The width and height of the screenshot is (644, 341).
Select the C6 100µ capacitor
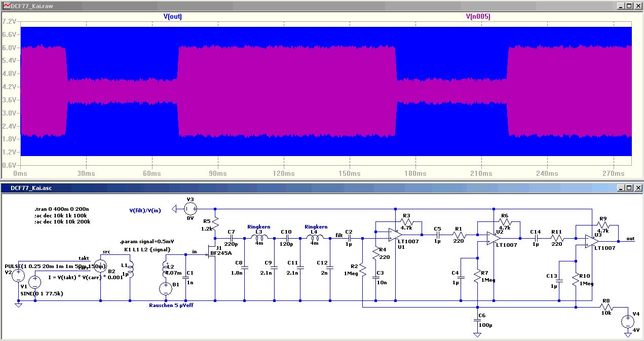477,317
